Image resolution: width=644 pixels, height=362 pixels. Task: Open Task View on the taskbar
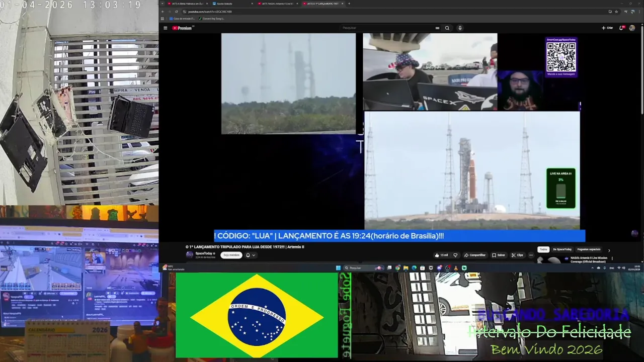389,268
